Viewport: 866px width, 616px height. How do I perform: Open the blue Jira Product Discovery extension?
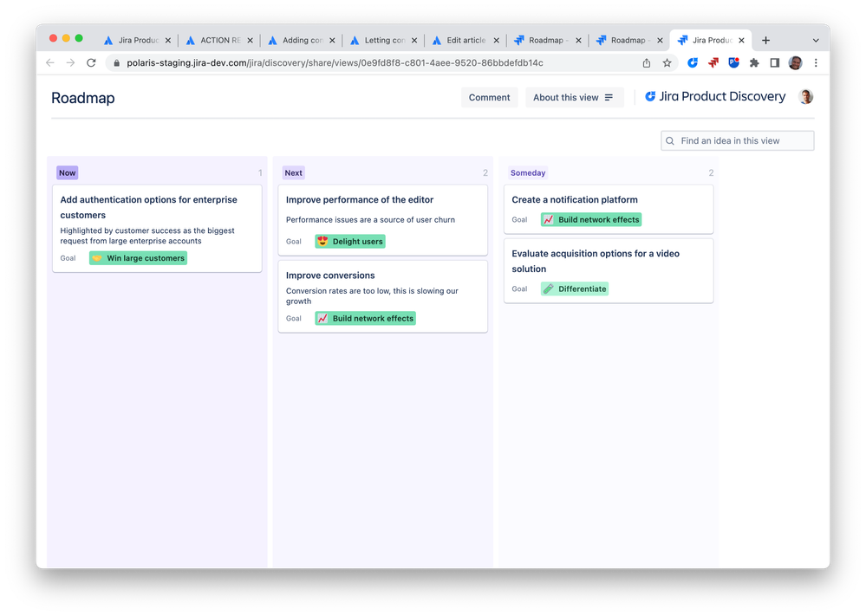point(692,63)
